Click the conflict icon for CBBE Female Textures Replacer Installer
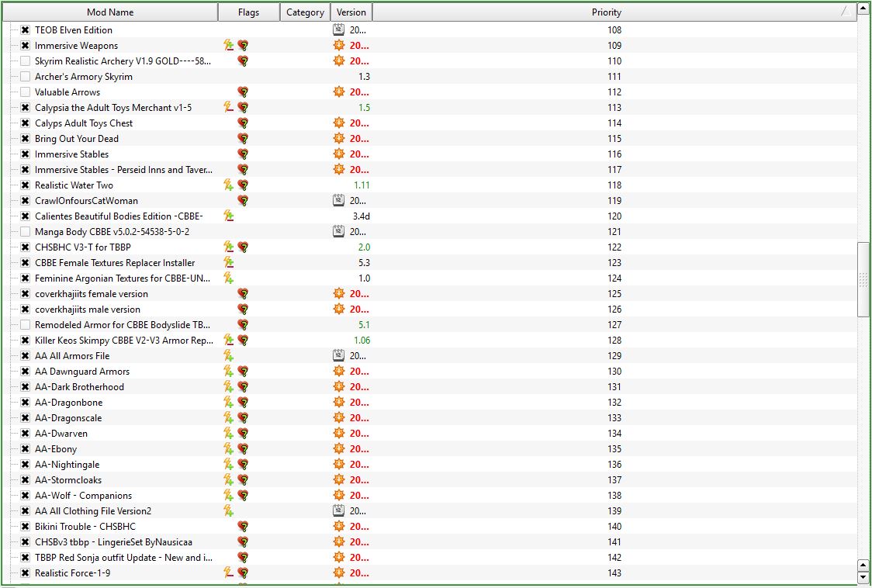This screenshot has width=872, height=588. tap(228, 263)
